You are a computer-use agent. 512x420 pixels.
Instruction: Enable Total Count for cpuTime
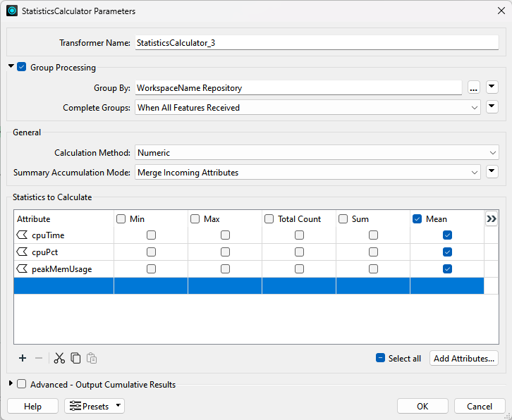[300, 235]
